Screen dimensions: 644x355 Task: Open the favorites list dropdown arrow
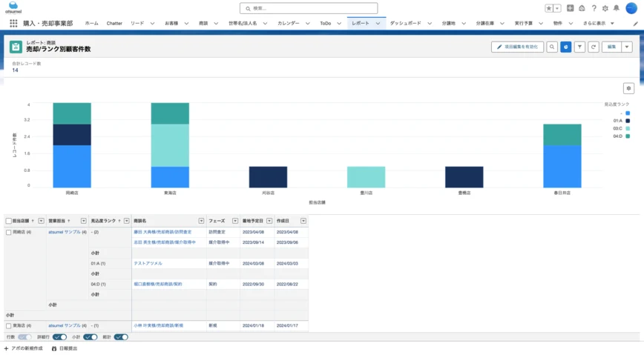tap(557, 8)
